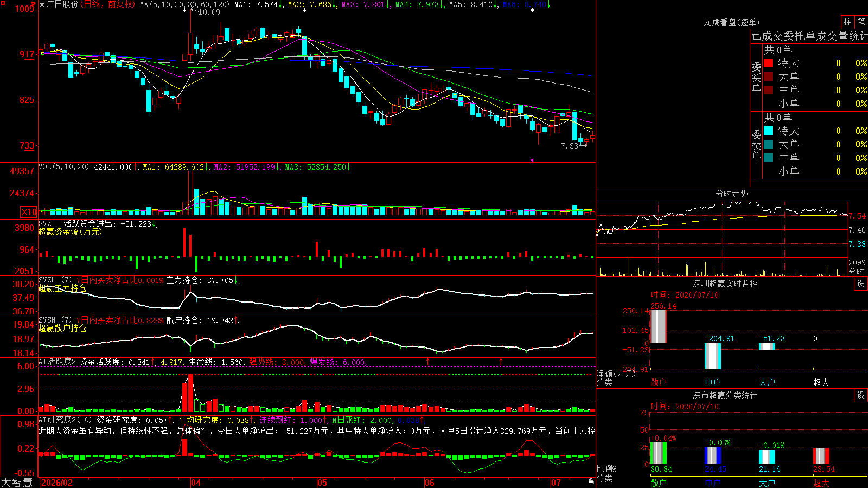Click the 04 month marker on timeline
This screenshot has height=488, width=868.
tap(195, 483)
